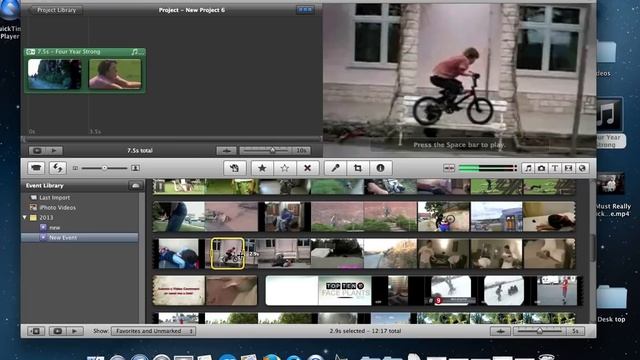640x360 pixels.
Task: Open the music and sound effects browser
Action: 528,168
